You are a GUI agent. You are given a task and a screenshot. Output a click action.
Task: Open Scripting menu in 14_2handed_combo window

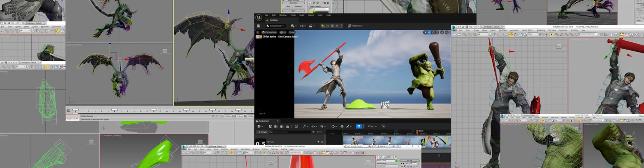[284, 149]
